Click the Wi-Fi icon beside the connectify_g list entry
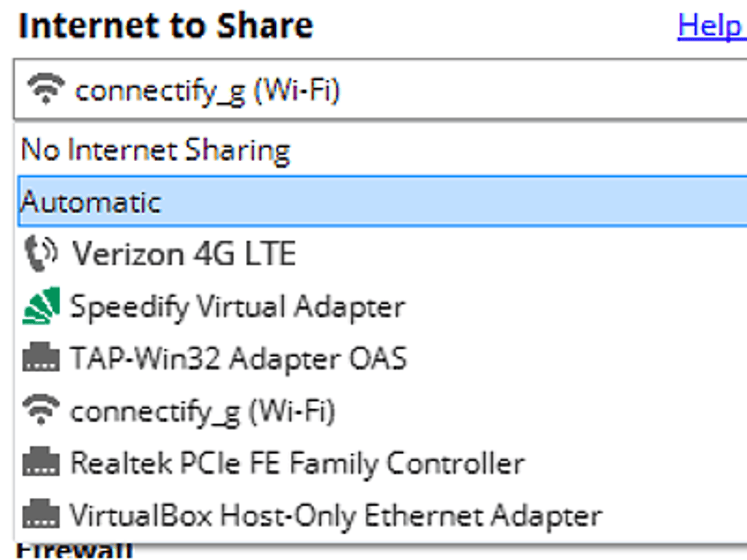The width and height of the screenshot is (747, 560). (40, 411)
